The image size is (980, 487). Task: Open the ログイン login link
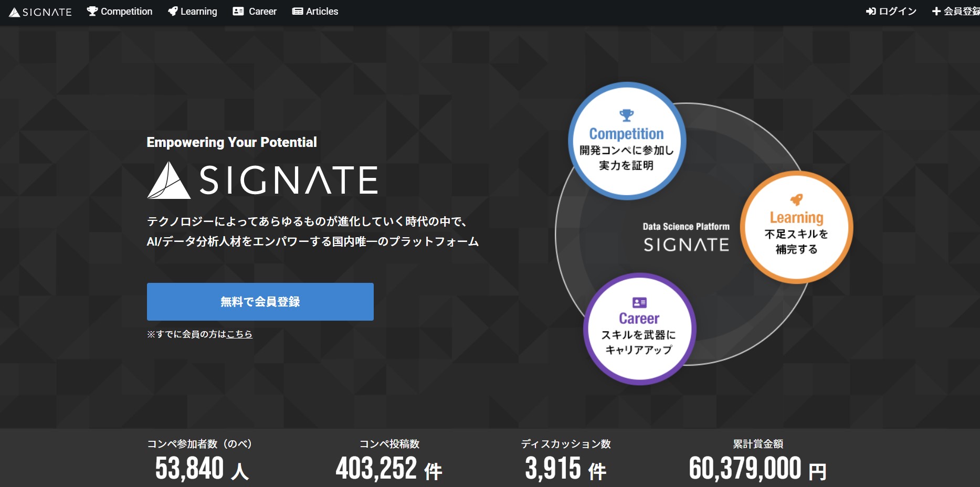click(x=895, y=10)
